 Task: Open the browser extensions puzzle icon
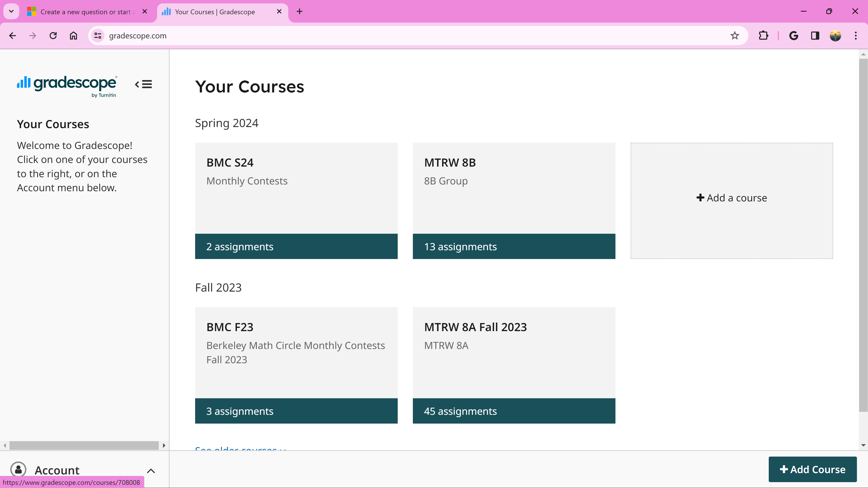pyautogui.click(x=763, y=36)
